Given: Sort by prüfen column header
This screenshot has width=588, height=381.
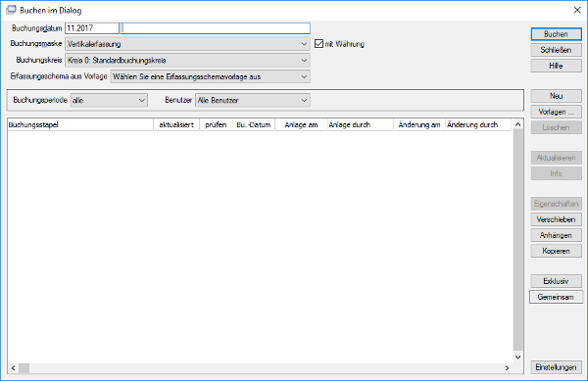Looking at the screenshot, I should point(216,124).
